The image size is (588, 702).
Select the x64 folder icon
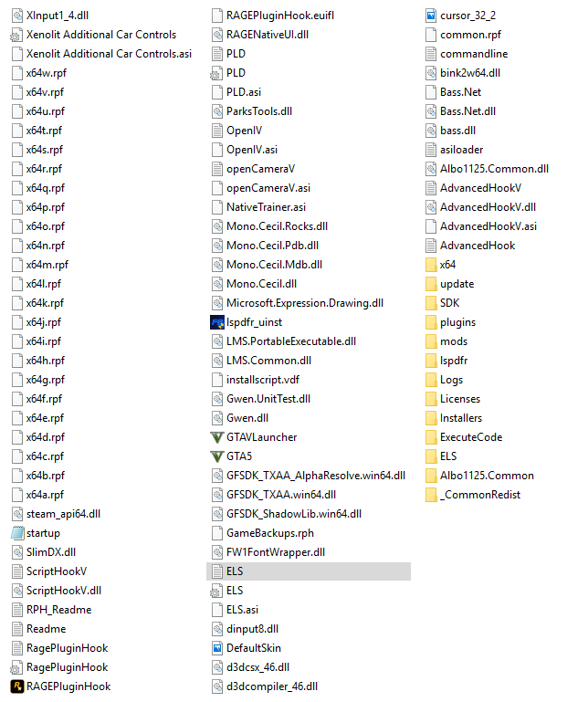(430, 265)
